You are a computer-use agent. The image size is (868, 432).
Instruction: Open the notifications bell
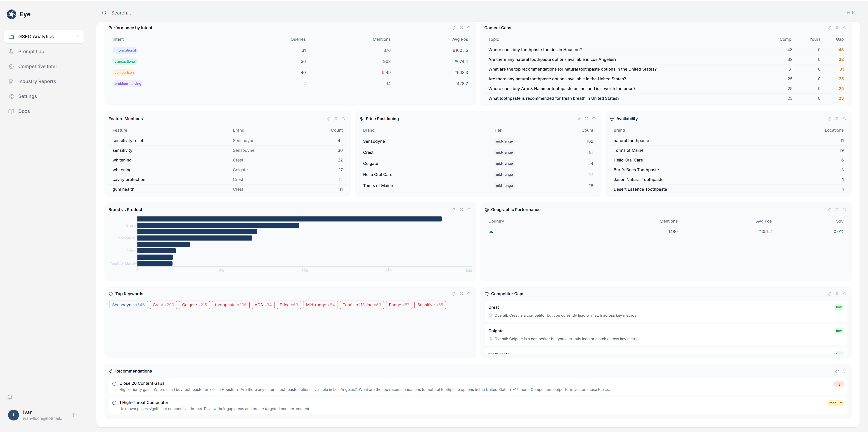click(10, 397)
